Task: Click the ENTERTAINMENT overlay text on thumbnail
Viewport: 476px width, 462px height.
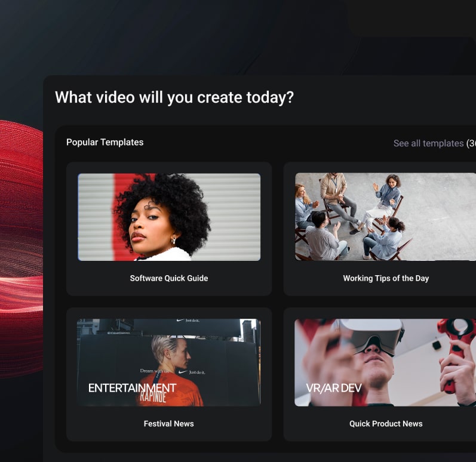Action: click(132, 388)
